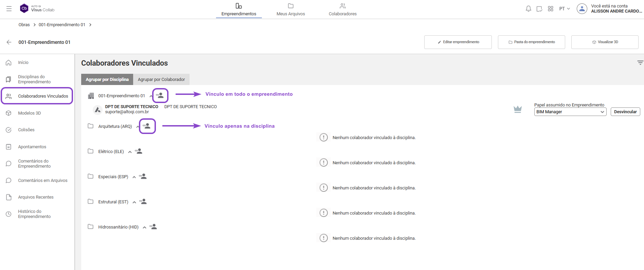This screenshot has height=270, width=644.
Task: Open the PT language dropdown
Action: (x=565, y=9)
